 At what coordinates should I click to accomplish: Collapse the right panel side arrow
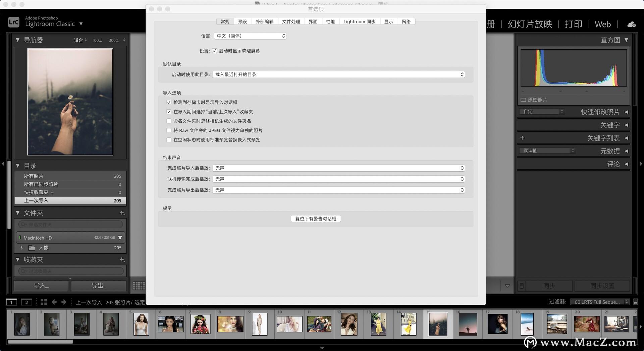tap(641, 164)
